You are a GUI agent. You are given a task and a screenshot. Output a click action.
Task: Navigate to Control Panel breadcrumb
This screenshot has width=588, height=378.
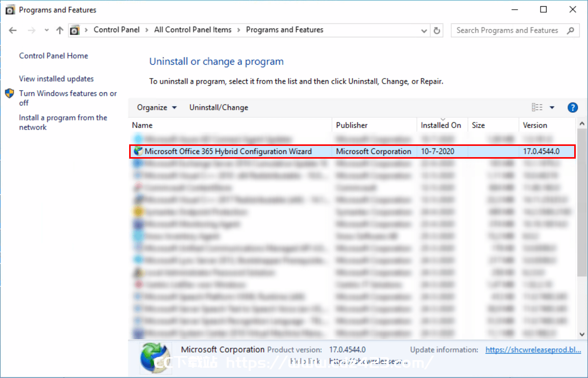(116, 30)
